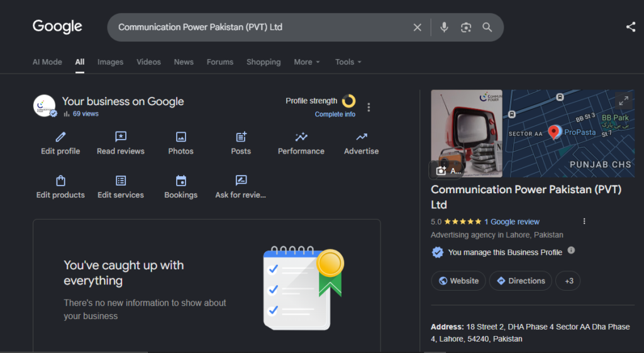Open Read reviews
This screenshot has height=353, width=644.
click(x=121, y=143)
